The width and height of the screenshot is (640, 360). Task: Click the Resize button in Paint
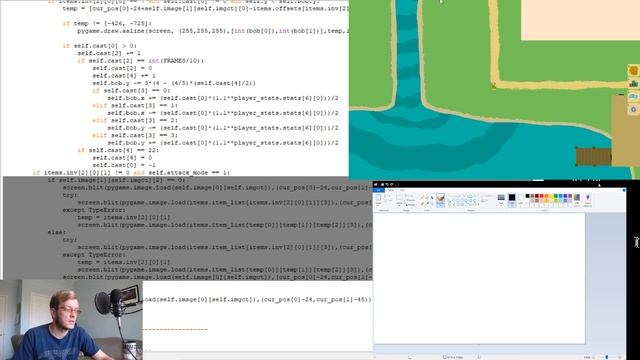[410, 200]
